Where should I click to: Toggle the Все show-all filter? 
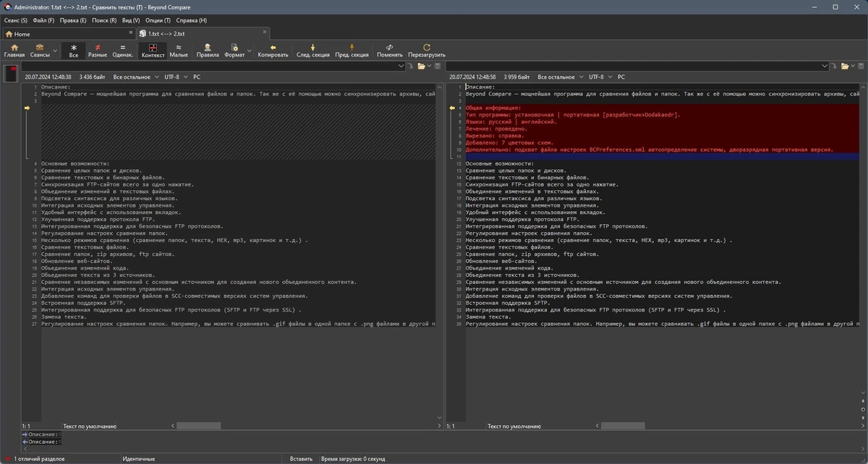(x=73, y=51)
